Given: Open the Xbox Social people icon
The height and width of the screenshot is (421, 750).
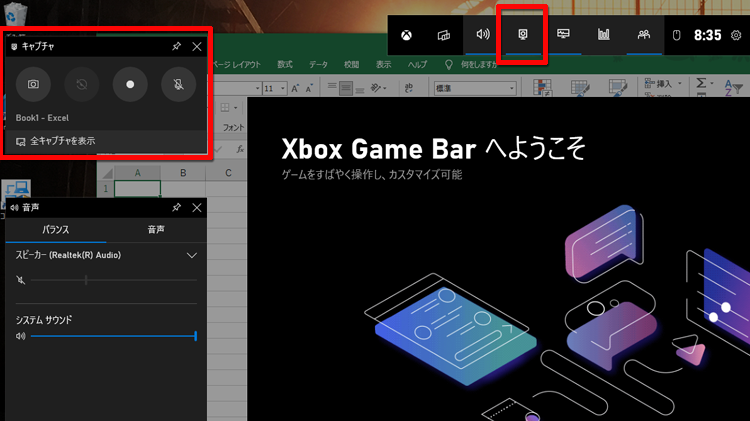Looking at the screenshot, I should [x=644, y=34].
